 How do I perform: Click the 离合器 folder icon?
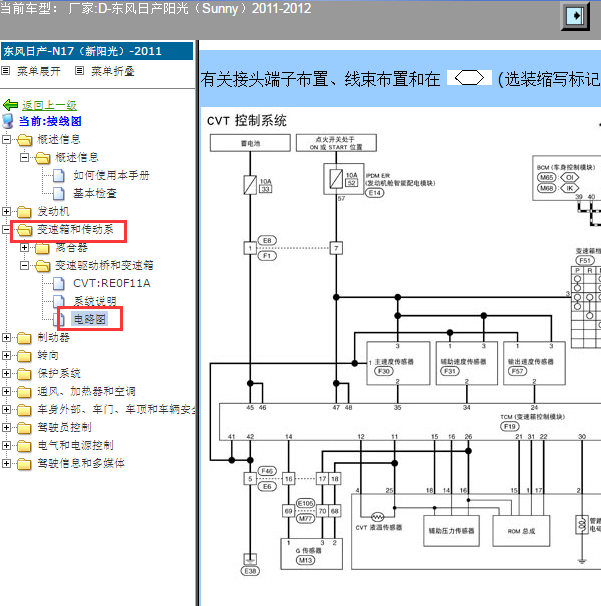[x=43, y=248]
